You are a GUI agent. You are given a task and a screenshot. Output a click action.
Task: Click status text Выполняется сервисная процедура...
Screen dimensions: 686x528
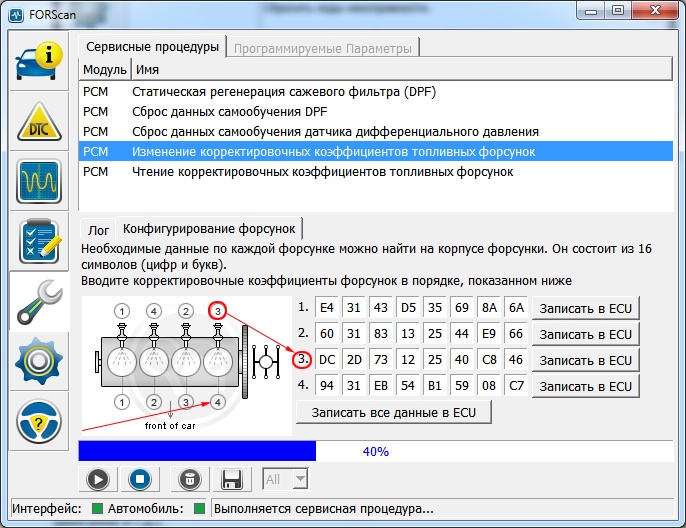pyautogui.click(x=323, y=509)
